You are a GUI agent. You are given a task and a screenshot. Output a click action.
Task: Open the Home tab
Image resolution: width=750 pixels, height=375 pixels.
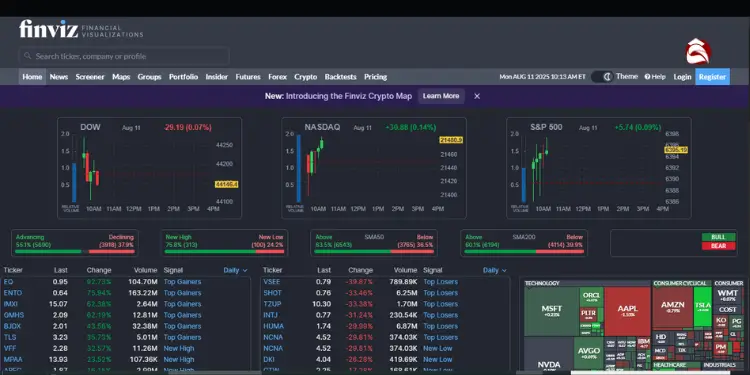pos(32,77)
